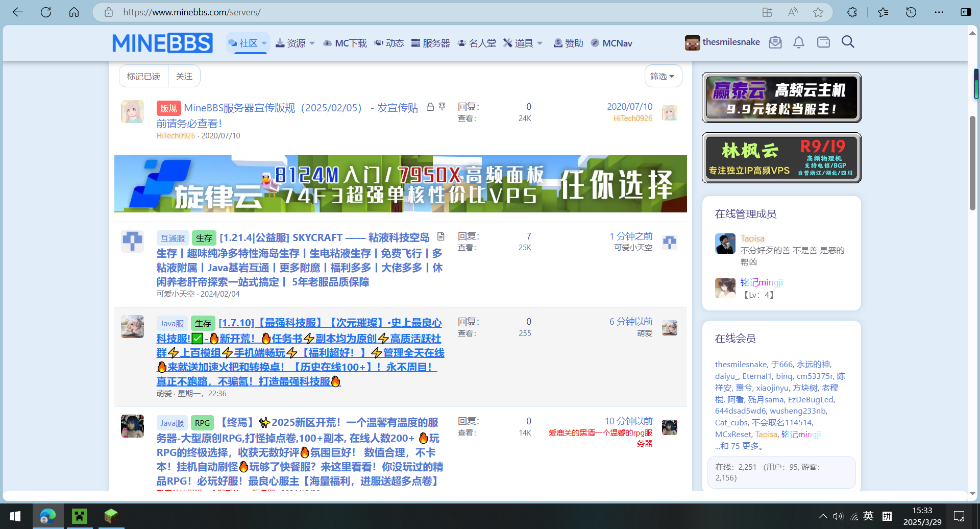Screen dimensions: 980x529
Task: Reload the page with the refresh icon
Action: (46, 12)
